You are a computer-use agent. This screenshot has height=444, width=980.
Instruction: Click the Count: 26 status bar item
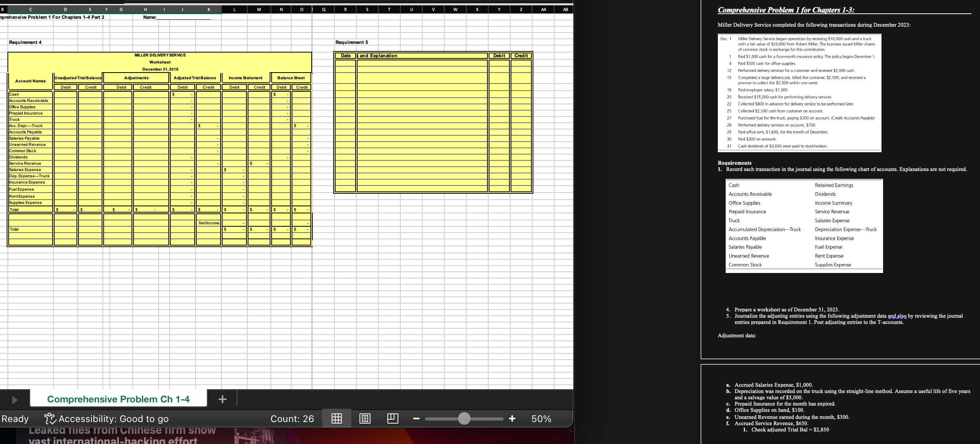[x=292, y=419]
